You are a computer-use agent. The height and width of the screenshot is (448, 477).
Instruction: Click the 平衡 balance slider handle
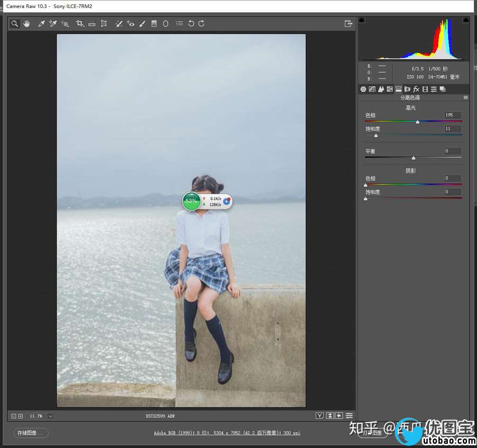[x=413, y=158]
